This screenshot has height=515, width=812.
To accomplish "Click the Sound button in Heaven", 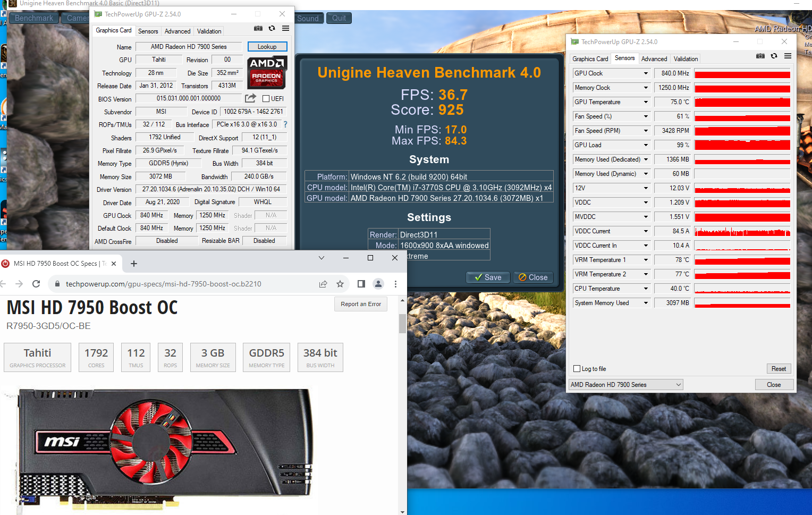I will click(308, 18).
